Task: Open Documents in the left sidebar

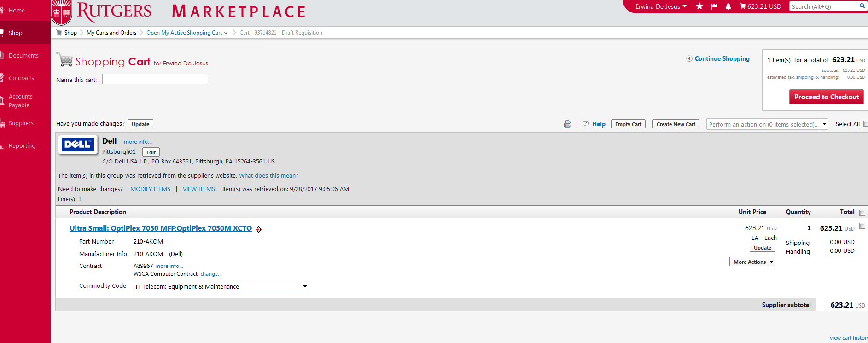Action: tap(23, 56)
